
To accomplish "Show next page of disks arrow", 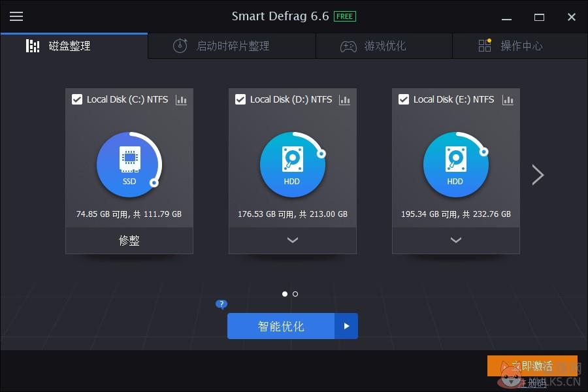I will [538, 175].
